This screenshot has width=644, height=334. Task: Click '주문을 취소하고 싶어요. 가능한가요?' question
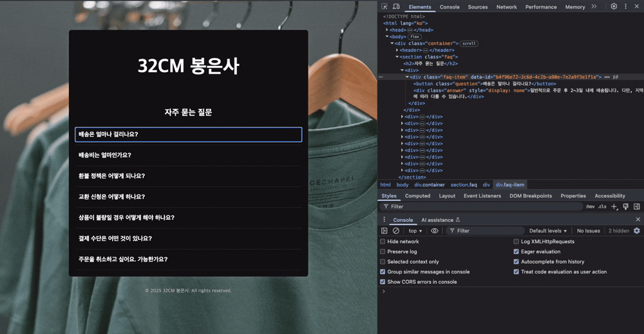point(189,260)
